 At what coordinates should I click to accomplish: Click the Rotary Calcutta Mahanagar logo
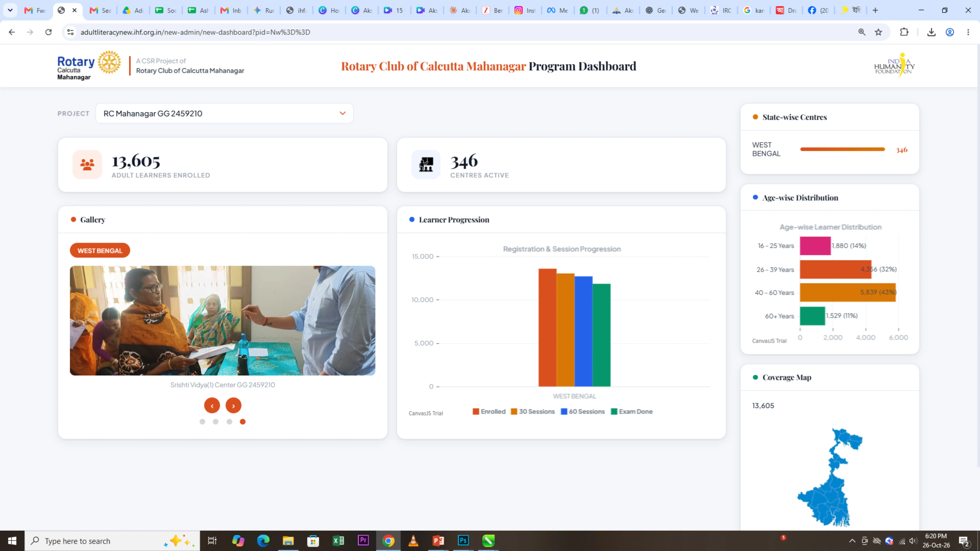click(89, 65)
